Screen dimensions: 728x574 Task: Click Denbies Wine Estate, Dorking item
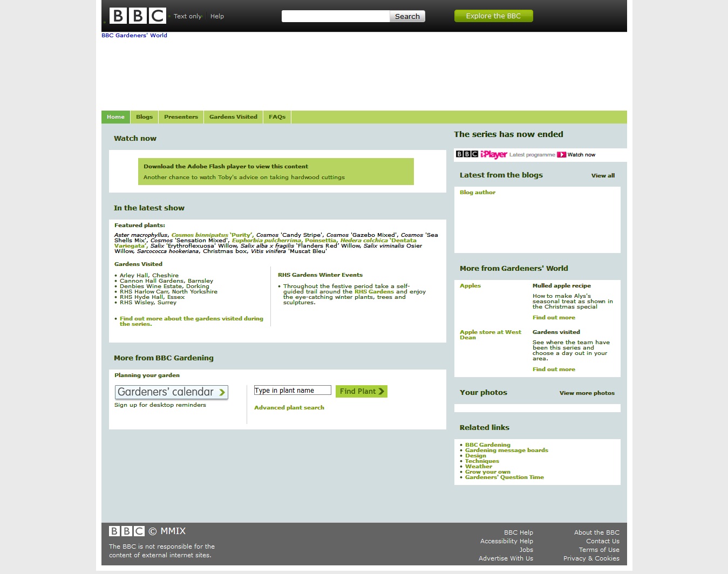click(x=164, y=286)
